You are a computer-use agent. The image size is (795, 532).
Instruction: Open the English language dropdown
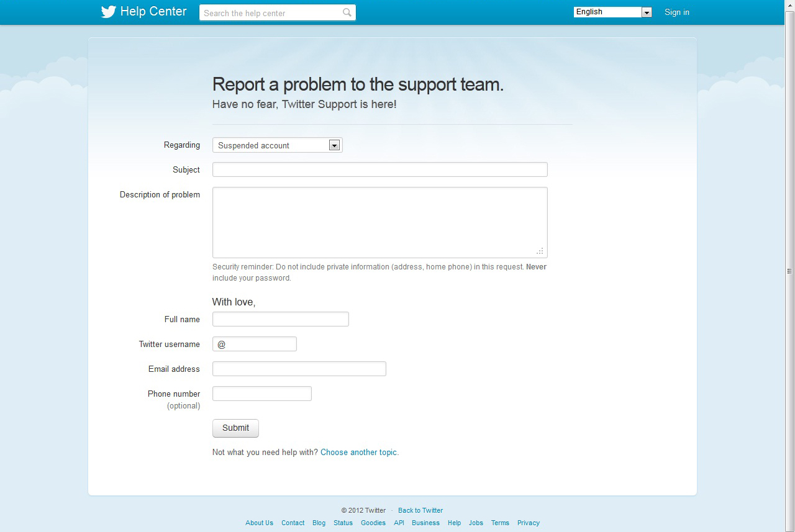[x=612, y=12]
